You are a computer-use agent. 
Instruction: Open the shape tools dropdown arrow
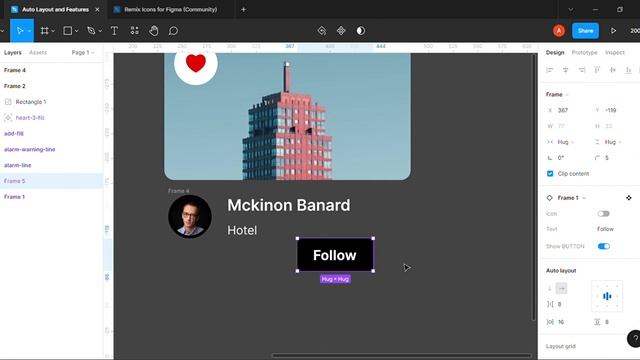pyautogui.click(x=77, y=31)
